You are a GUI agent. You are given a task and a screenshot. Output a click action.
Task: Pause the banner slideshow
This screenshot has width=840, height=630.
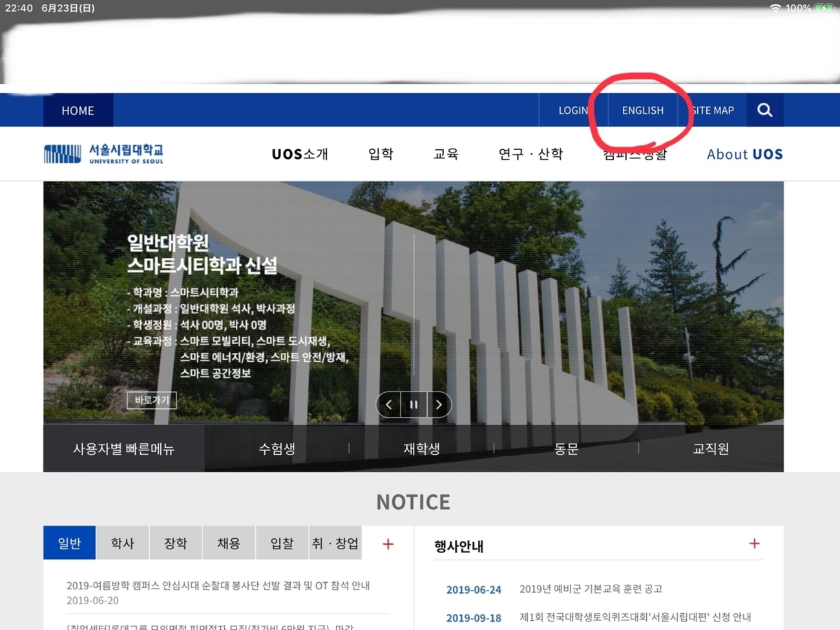click(x=414, y=404)
